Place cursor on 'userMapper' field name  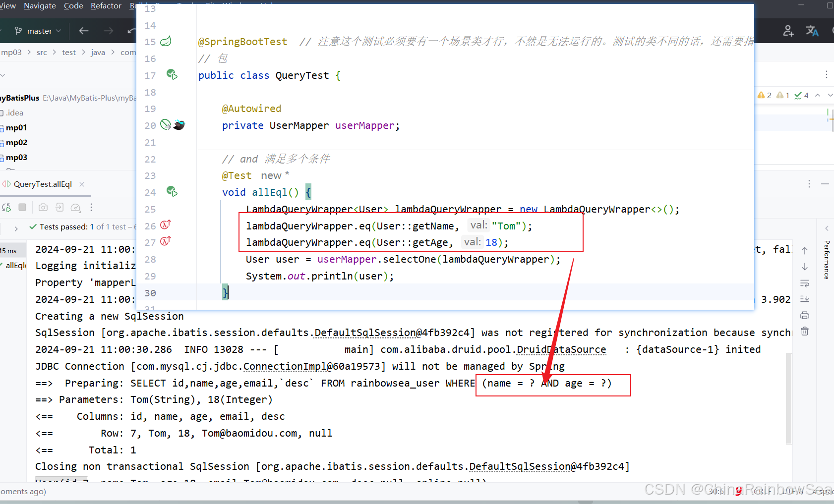pyautogui.click(x=365, y=125)
